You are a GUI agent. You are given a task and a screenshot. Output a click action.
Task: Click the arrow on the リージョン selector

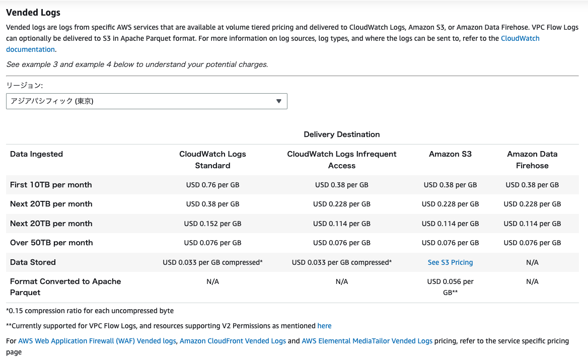tap(279, 101)
